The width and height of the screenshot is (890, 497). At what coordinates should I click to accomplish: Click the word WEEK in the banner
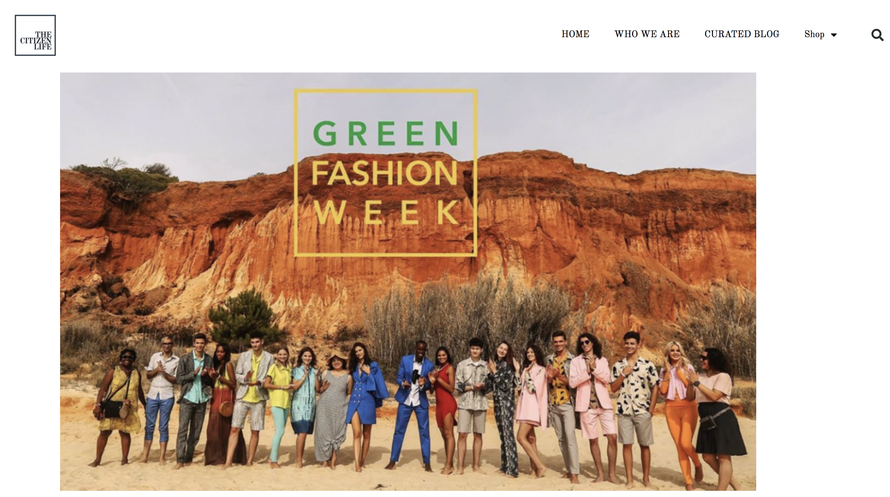(x=386, y=212)
